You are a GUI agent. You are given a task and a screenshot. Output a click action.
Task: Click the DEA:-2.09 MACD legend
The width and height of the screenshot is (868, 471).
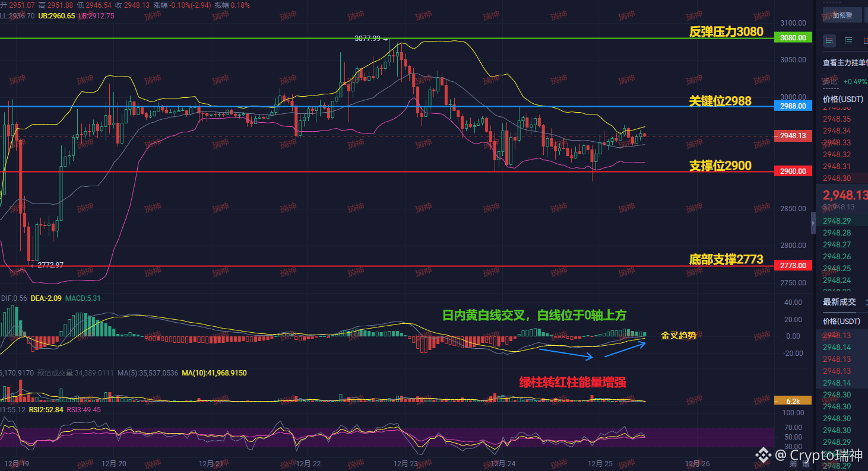(46, 298)
